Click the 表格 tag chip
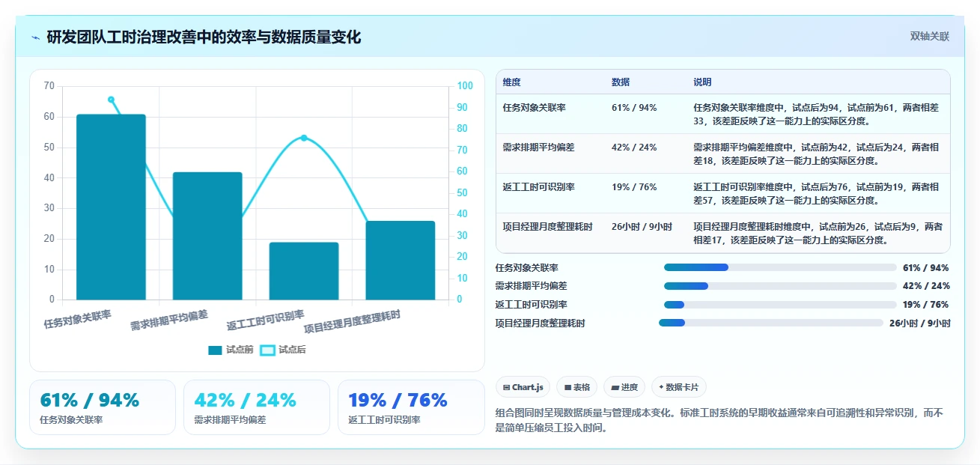980x465 pixels. [577, 387]
